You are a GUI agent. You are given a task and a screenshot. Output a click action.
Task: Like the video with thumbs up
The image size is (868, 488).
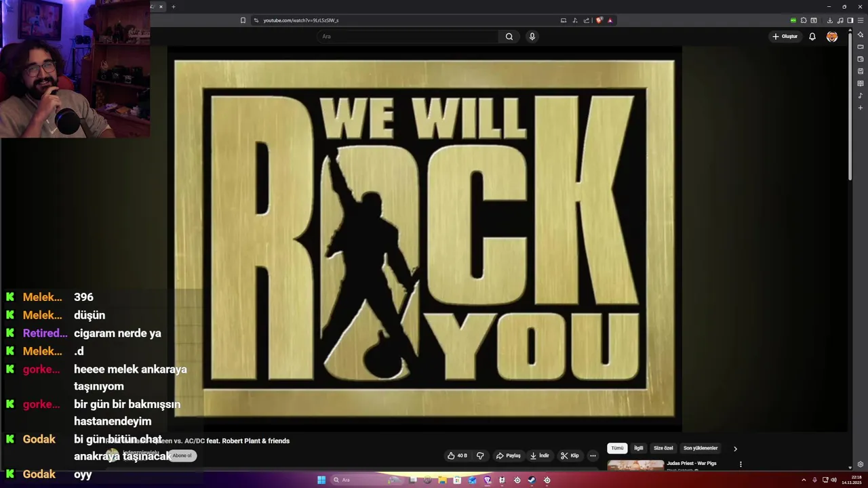pos(458,455)
